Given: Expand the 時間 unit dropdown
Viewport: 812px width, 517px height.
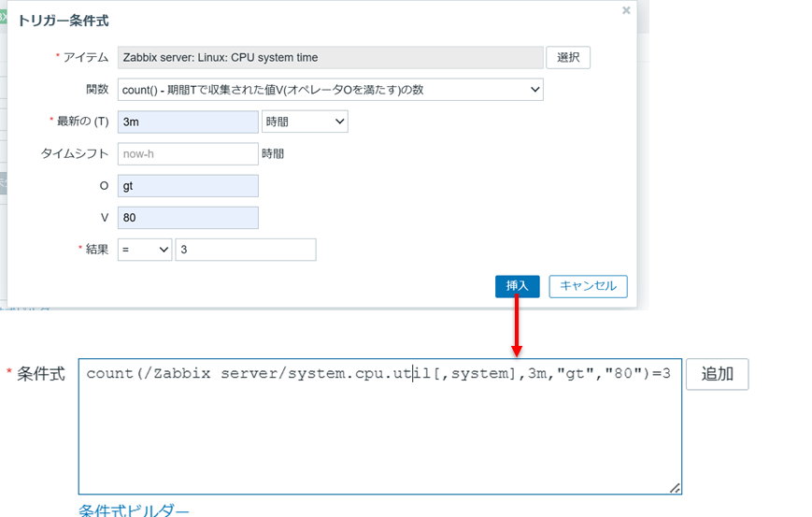Looking at the screenshot, I should (x=305, y=122).
